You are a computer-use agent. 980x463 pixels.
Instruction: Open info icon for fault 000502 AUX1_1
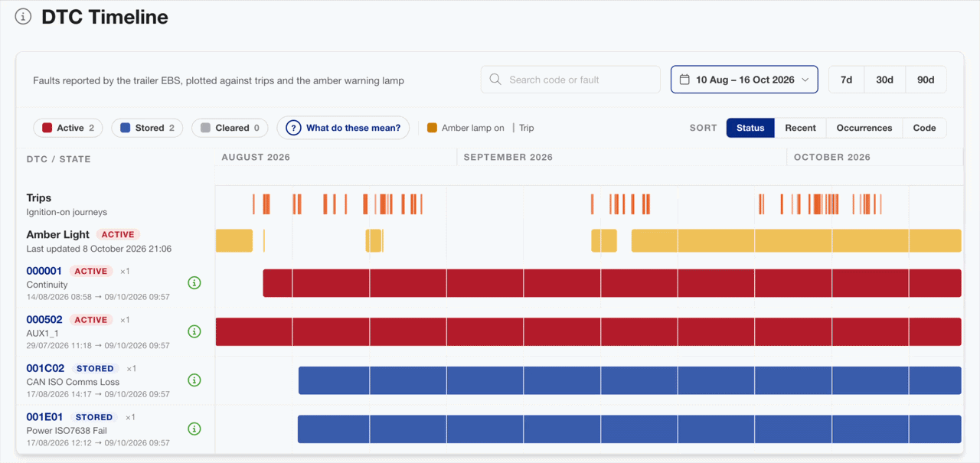click(194, 331)
